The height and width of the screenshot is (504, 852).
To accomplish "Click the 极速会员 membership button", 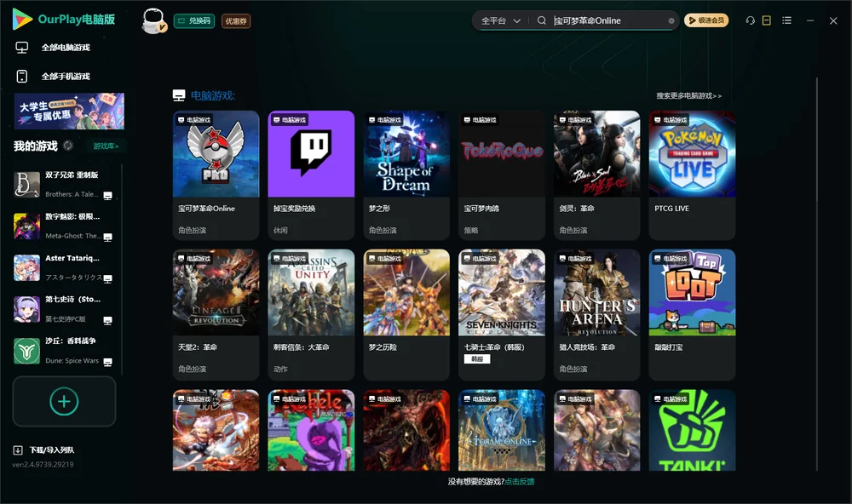I will pyautogui.click(x=706, y=20).
